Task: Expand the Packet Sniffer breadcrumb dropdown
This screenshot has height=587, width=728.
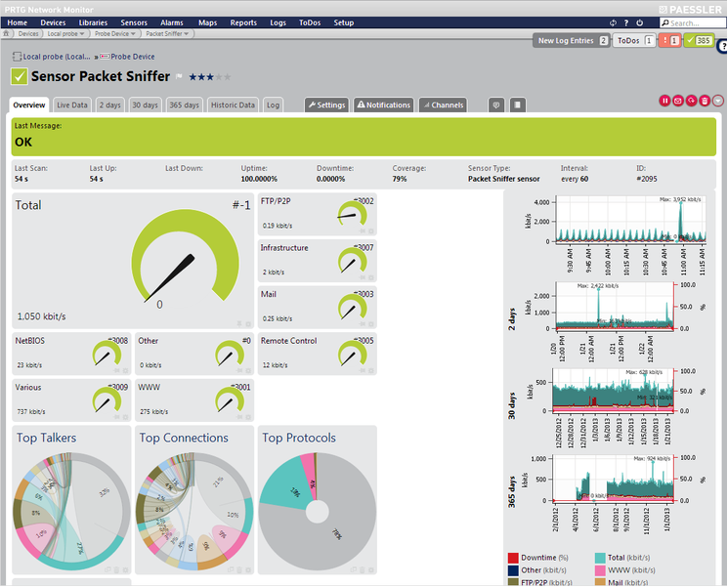Action: pos(187,34)
